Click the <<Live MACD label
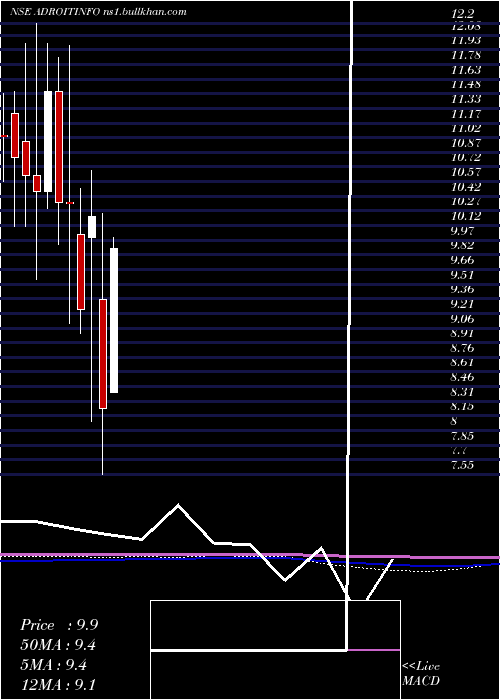This screenshot has width=500, height=700. (421, 674)
